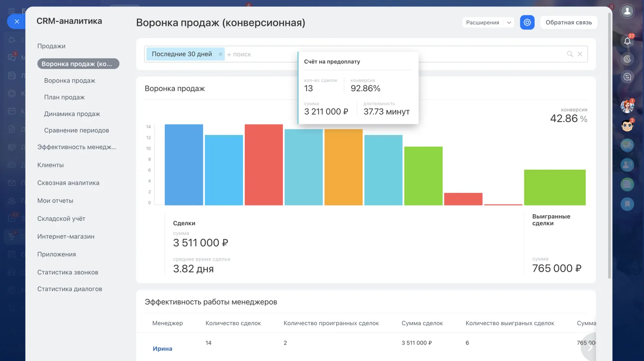Click the Количество сделок column header

pyautogui.click(x=233, y=323)
